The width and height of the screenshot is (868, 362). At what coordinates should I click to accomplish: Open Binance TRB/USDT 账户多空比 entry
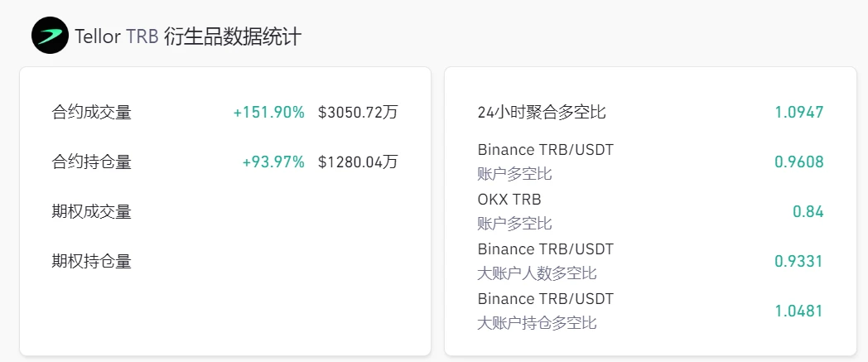click(x=545, y=162)
